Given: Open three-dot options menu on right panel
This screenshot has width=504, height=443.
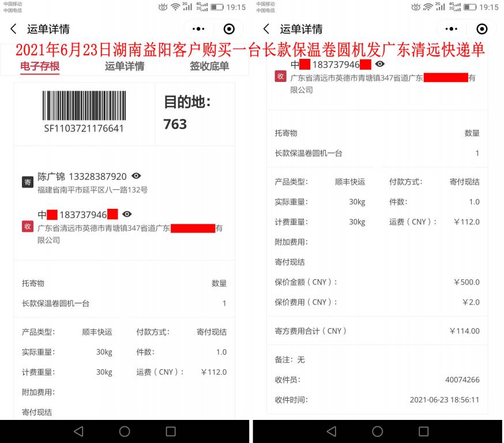Looking at the screenshot, I should point(450,28).
